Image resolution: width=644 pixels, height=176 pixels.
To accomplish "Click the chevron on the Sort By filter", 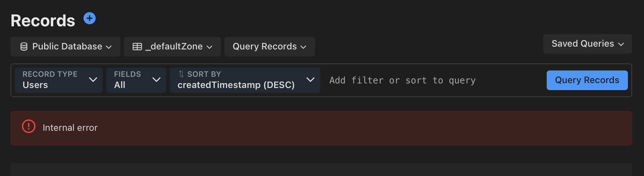I will (x=310, y=80).
